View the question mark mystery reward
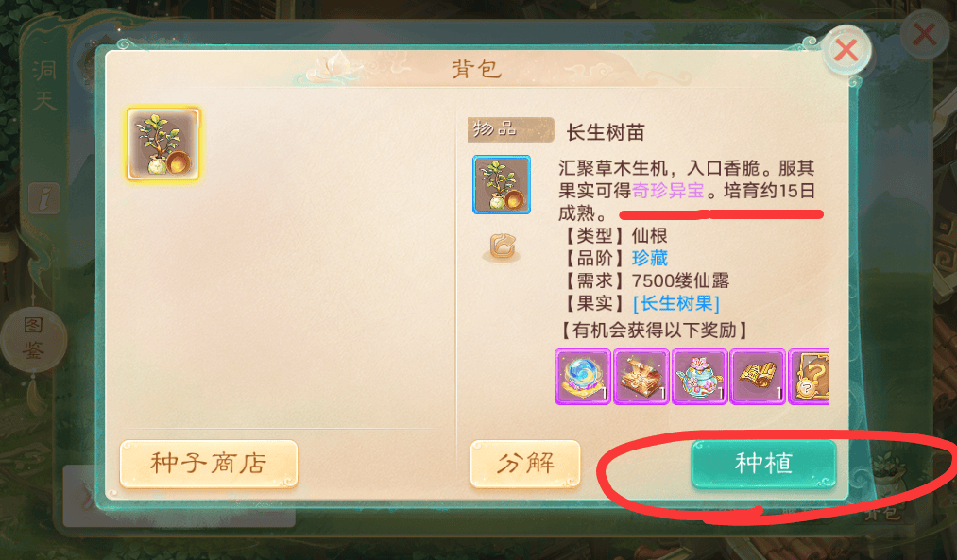Screen dimensions: 957x560 point(809,377)
